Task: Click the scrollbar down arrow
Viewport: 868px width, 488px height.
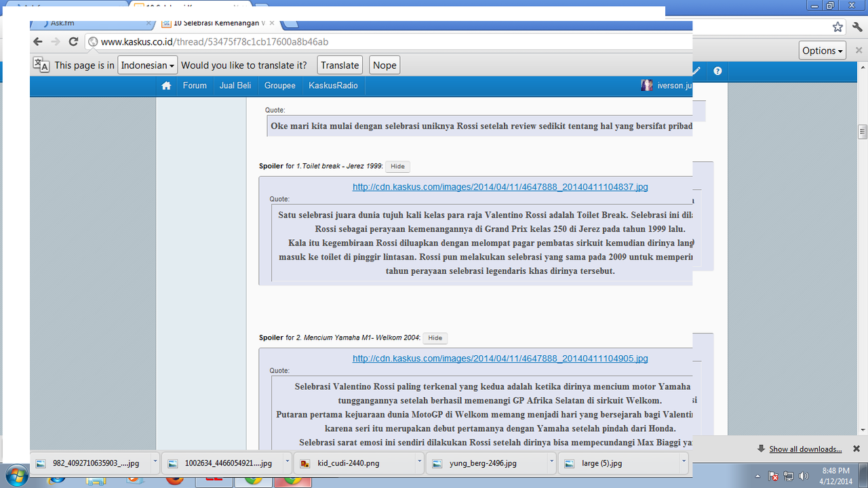Action: (x=863, y=430)
